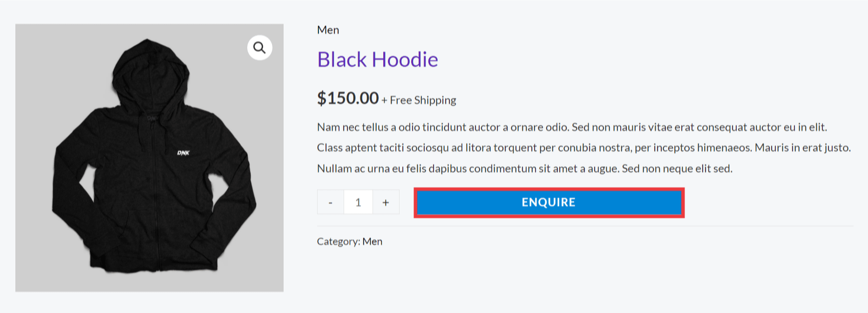Image resolution: width=868 pixels, height=313 pixels.
Task: Click the Free Shipping text
Action: [x=423, y=100]
